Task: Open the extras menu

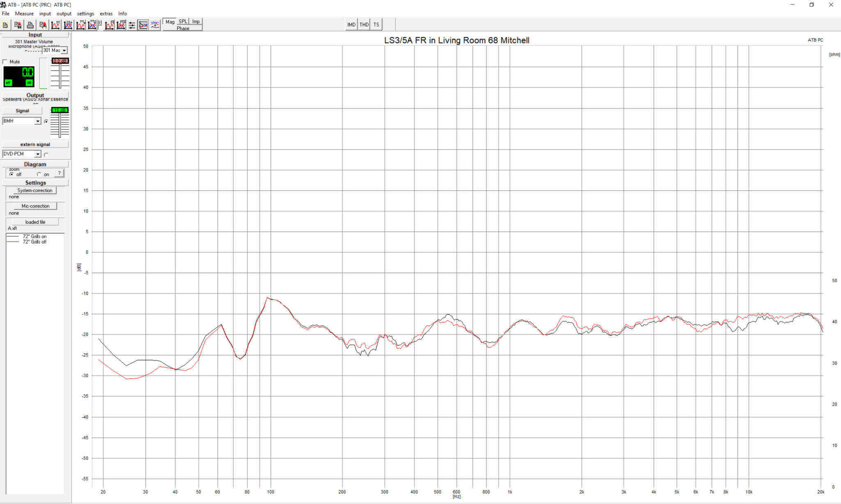Action: (x=106, y=14)
